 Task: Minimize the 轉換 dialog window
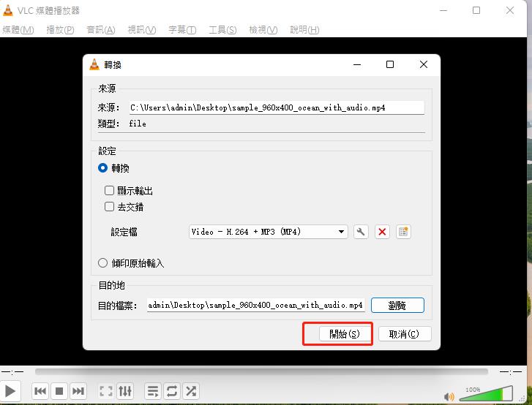pos(357,64)
